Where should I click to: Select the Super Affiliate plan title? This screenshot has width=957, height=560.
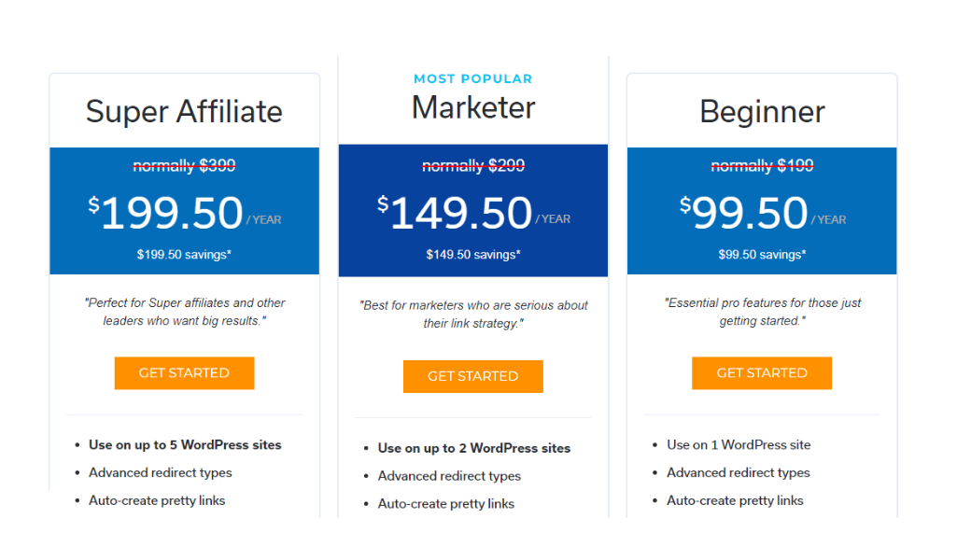point(184,112)
